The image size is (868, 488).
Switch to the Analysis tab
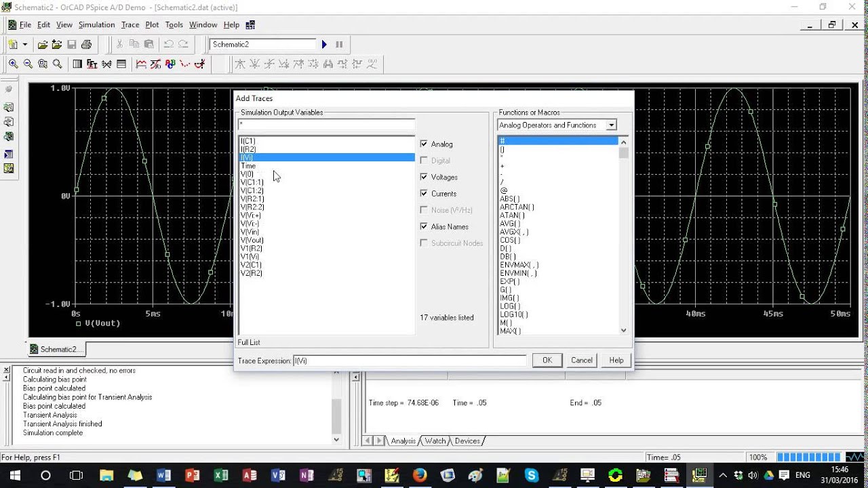pos(403,441)
